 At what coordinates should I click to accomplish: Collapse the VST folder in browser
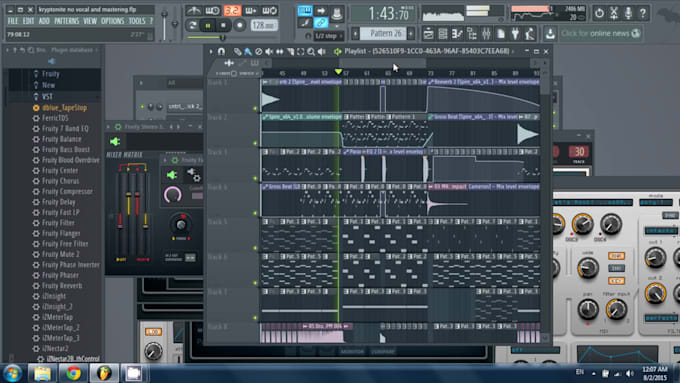pos(47,97)
